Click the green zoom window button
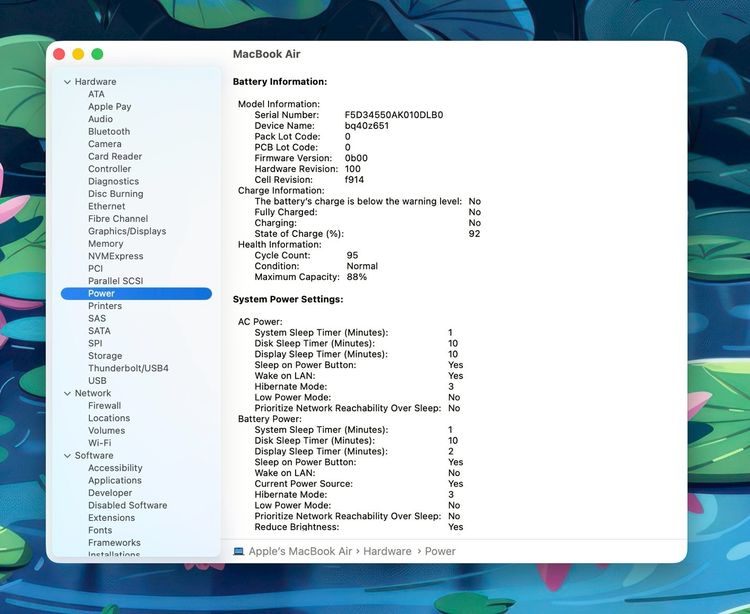This screenshot has height=614, width=750. coord(97,54)
